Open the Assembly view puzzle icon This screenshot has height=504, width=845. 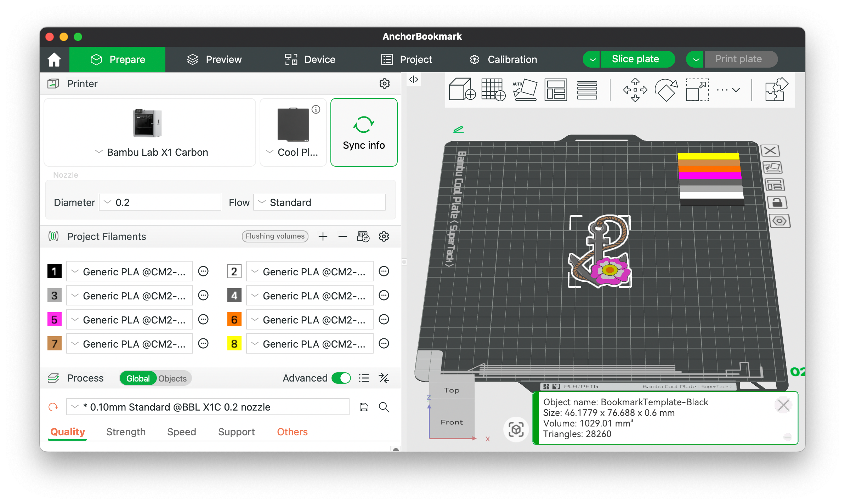point(776,90)
